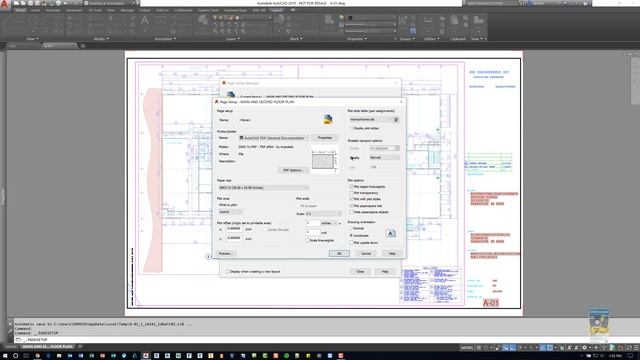Image resolution: width=640 pixels, height=360 pixels.
Task: Click the page setup DWG icon
Action: pos(328,119)
